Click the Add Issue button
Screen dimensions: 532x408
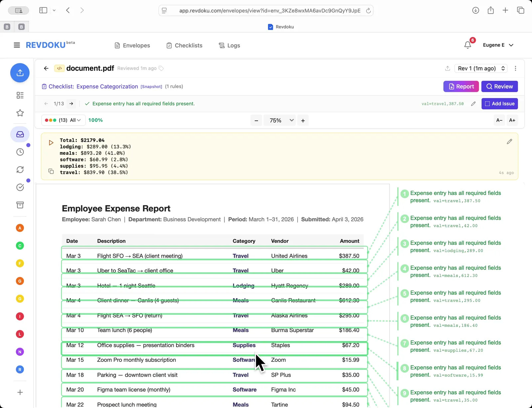pos(499,104)
